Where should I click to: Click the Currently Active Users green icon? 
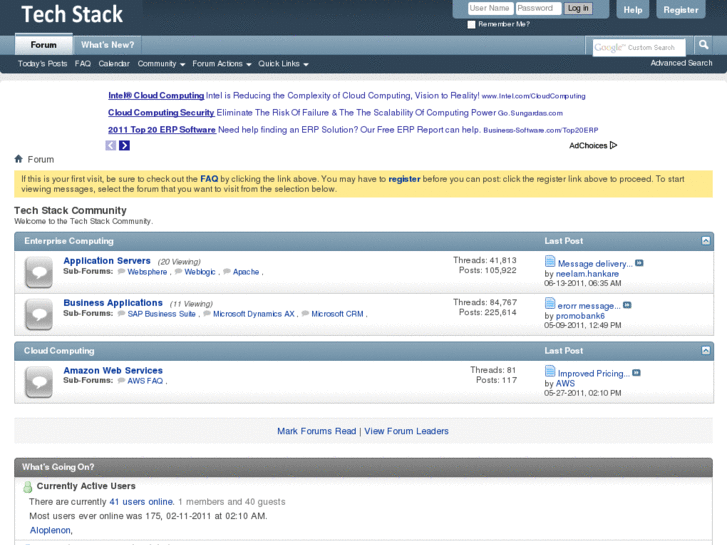click(x=28, y=487)
